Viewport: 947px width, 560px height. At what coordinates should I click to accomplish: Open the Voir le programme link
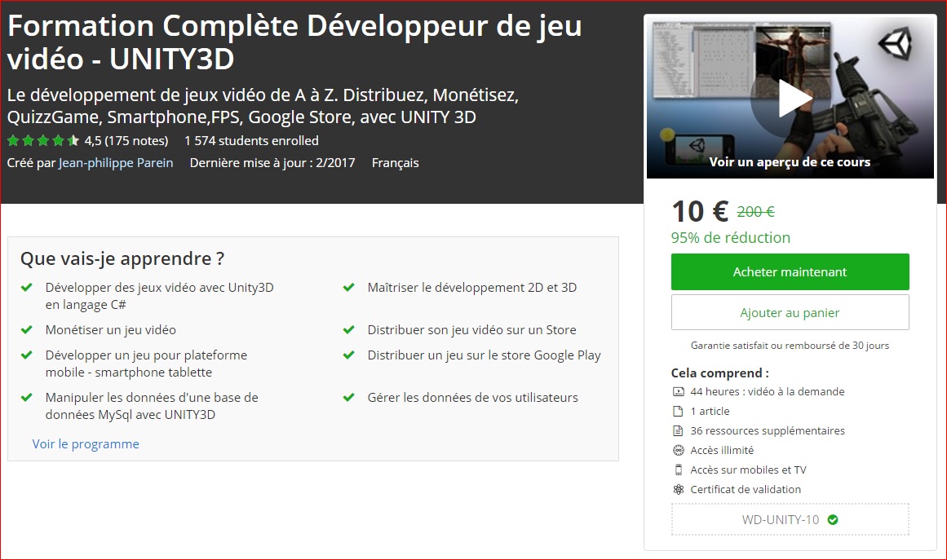click(85, 444)
